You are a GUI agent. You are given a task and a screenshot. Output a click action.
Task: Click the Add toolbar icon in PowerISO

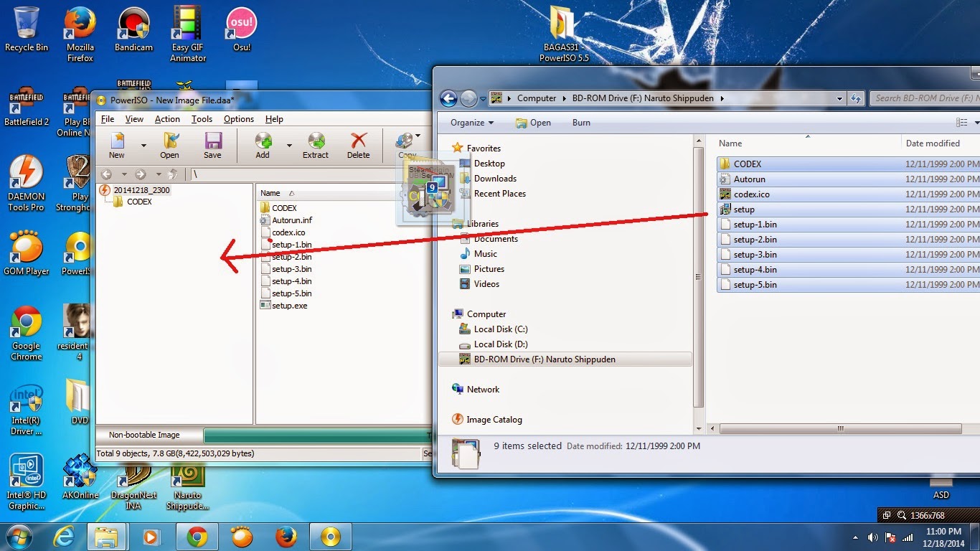coord(263,145)
